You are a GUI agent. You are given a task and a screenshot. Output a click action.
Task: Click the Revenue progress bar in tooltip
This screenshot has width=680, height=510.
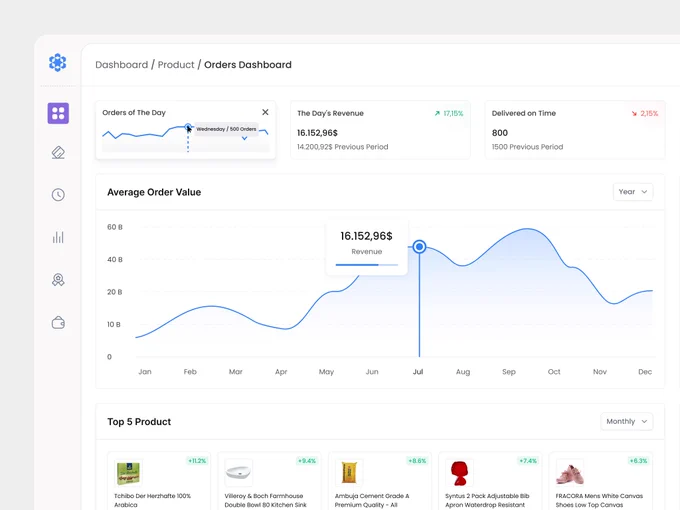coord(366,265)
